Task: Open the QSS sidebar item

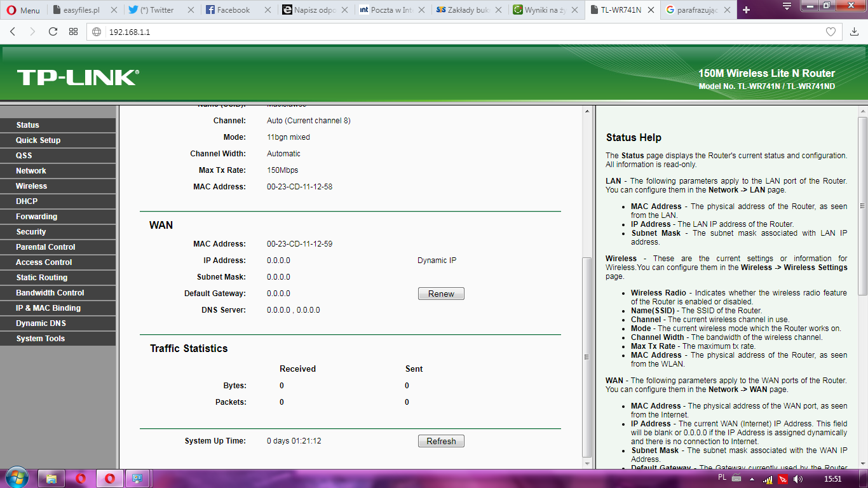Action: point(58,156)
